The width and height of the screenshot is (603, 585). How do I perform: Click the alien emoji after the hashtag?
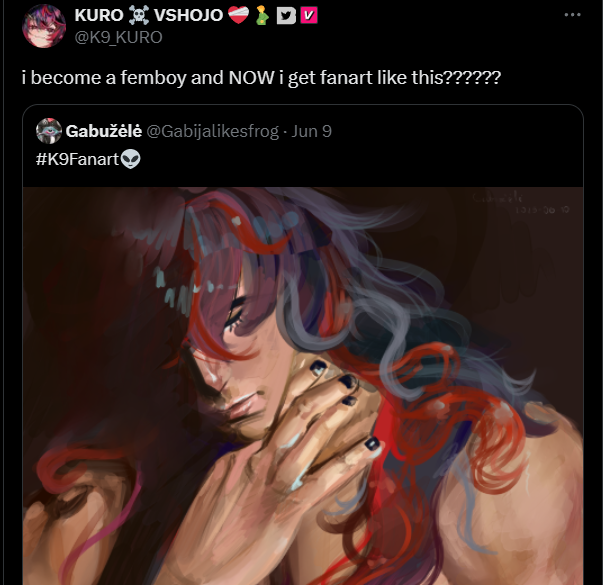[x=131, y=159]
